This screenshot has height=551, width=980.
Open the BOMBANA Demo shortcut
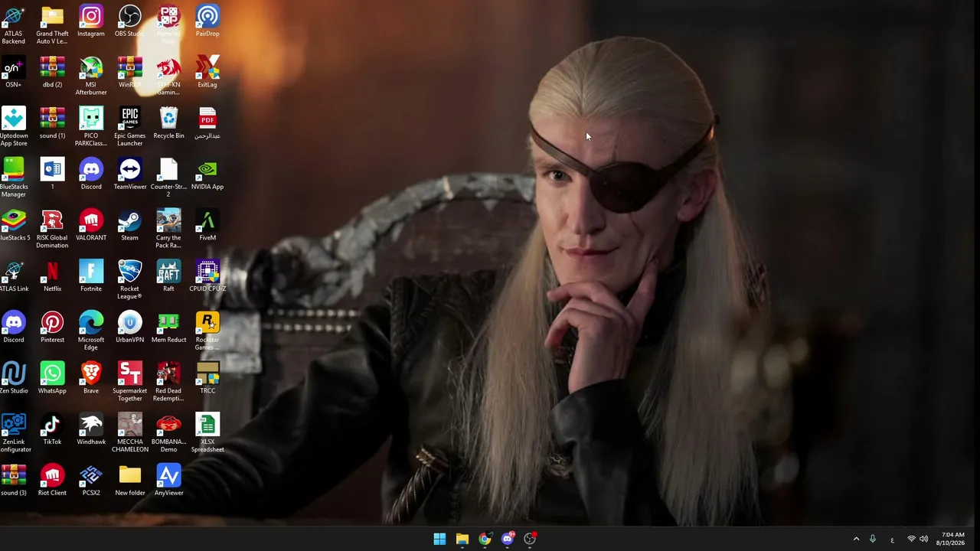click(168, 433)
